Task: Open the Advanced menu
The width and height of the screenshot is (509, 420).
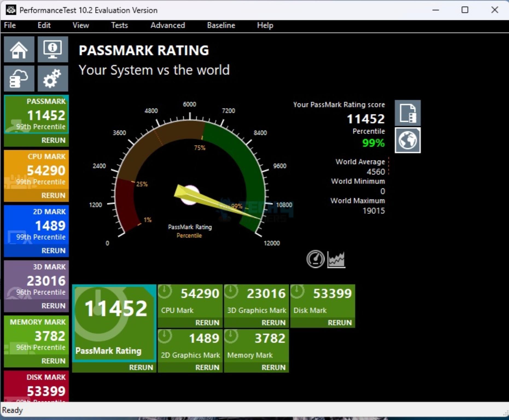Action: point(168,25)
